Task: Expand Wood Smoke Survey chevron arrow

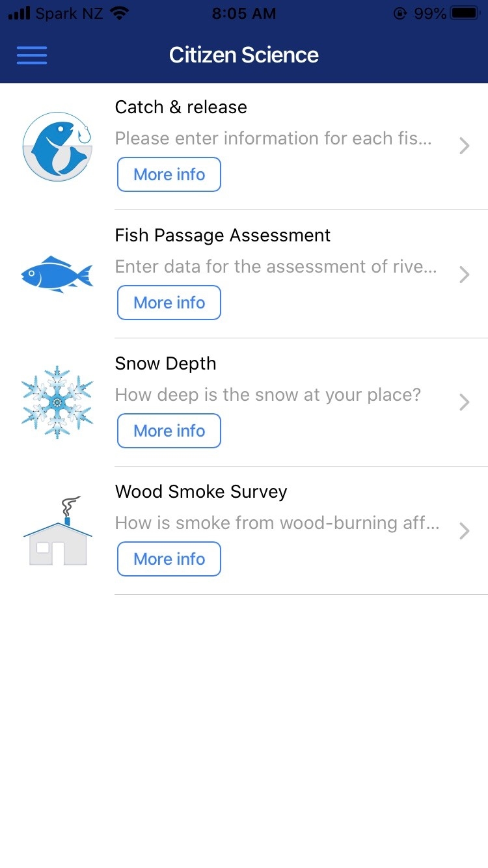Action: 464,531
